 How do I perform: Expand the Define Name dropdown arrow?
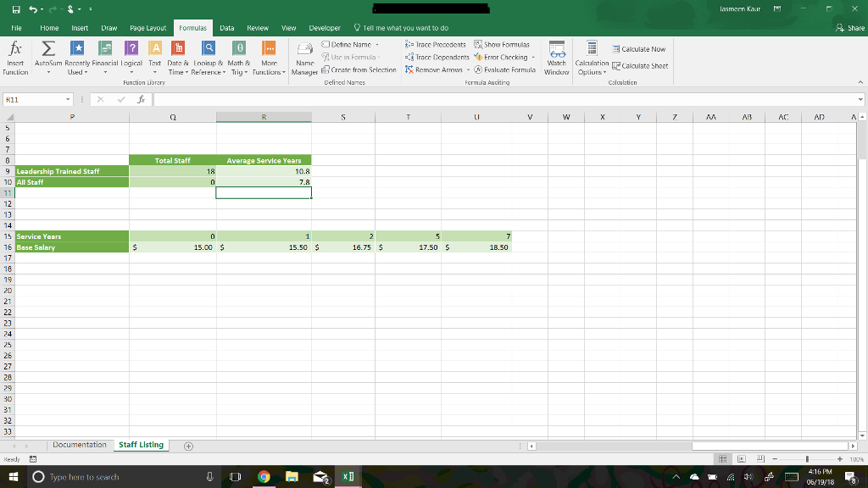(377, 44)
